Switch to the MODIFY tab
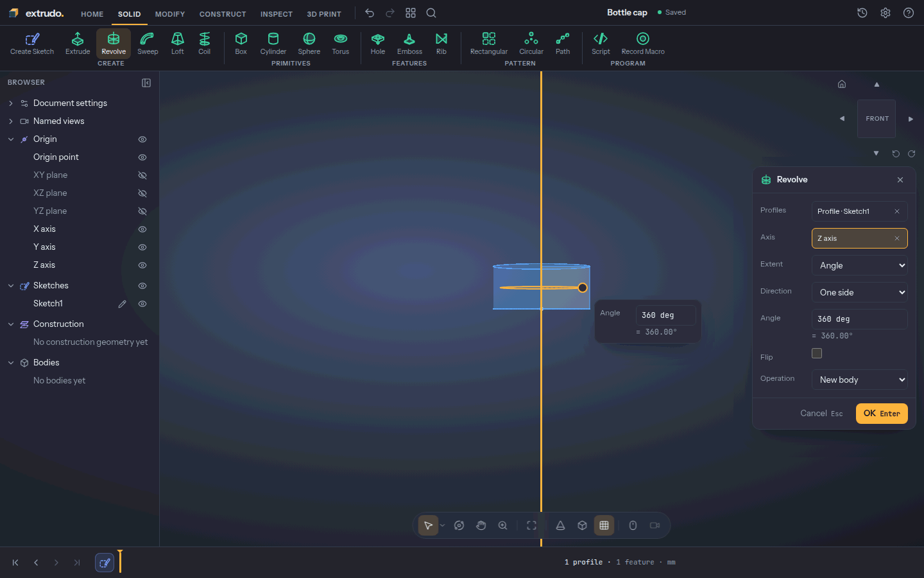Viewport: 924px width, 578px height. click(x=170, y=14)
